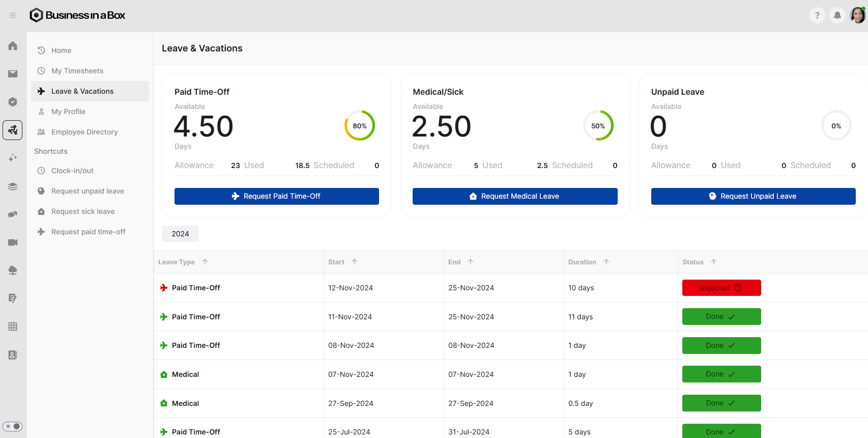Open the mail envelope icon in left rail
The width and height of the screenshot is (868, 438).
[13, 74]
